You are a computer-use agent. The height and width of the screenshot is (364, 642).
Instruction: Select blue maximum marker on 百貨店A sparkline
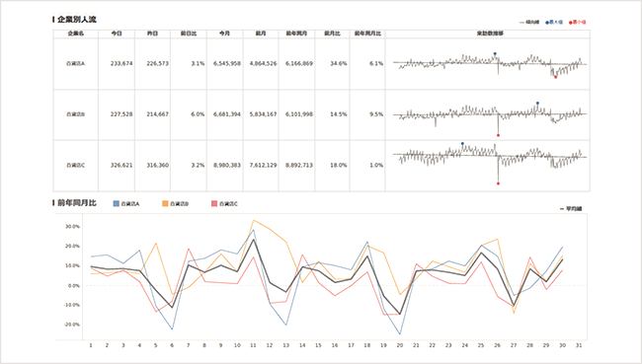[495, 53]
